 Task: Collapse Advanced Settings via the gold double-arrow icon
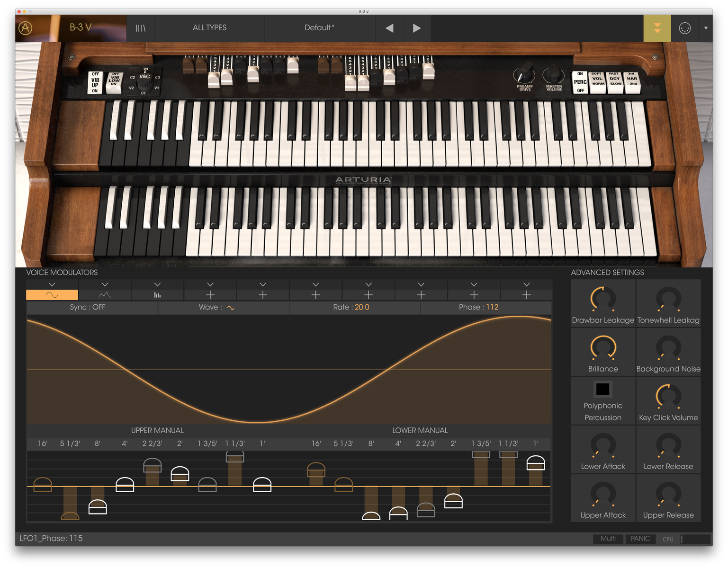pyautogui.click(x=657, y=27)
